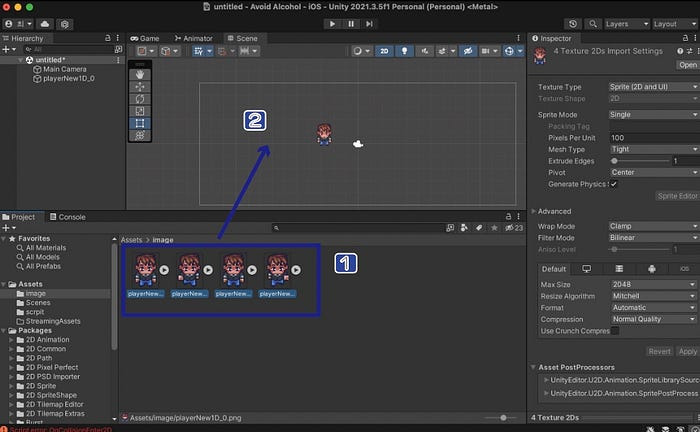Select the Rect tool in Scene view

point(140,123)
